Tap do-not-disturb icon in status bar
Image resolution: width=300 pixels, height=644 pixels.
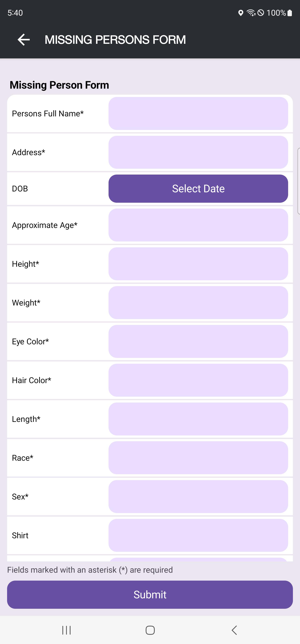(261, 13)
